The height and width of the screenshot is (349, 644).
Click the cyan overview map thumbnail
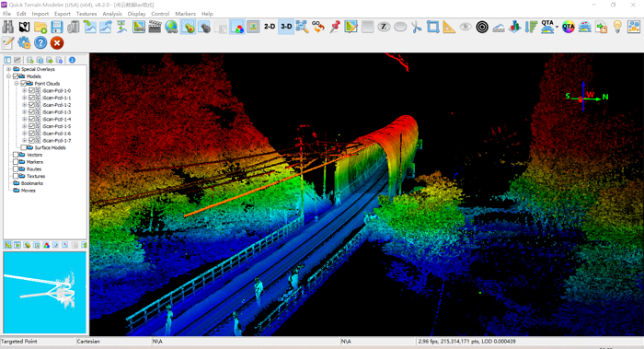pyautogui.click(x=45, y=292)
